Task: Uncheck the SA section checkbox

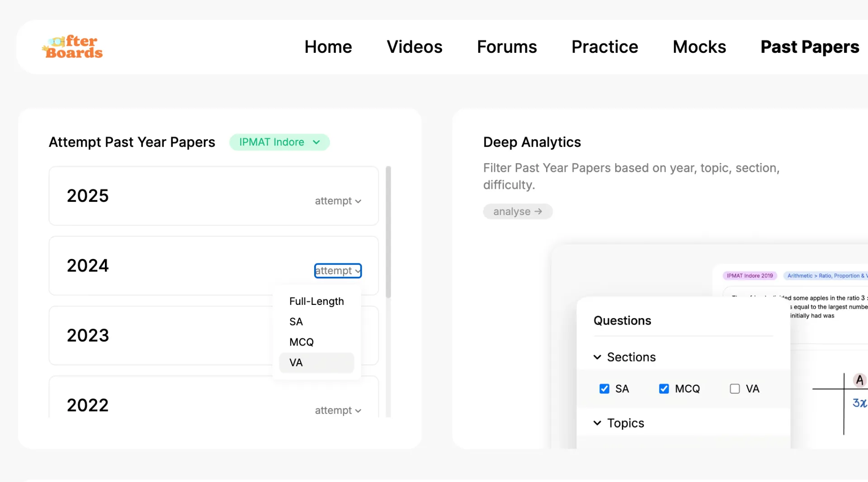Action: [604, 389]
